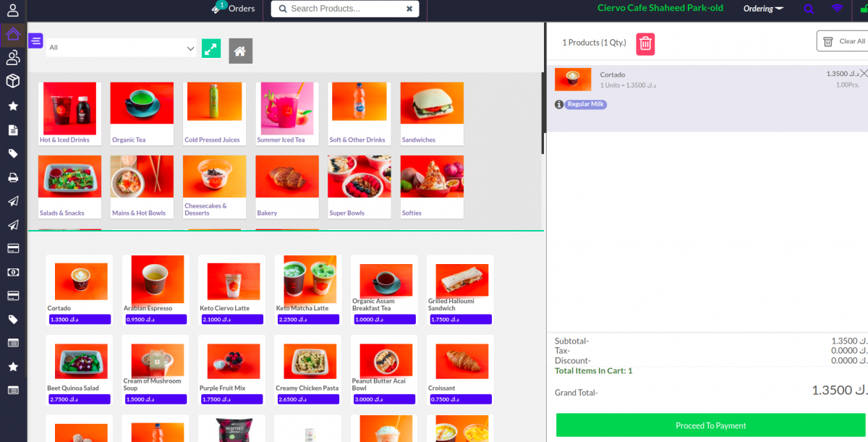Click the Regular Milk modifier tag
Viewport: 868px width, 442px height.
586,104
